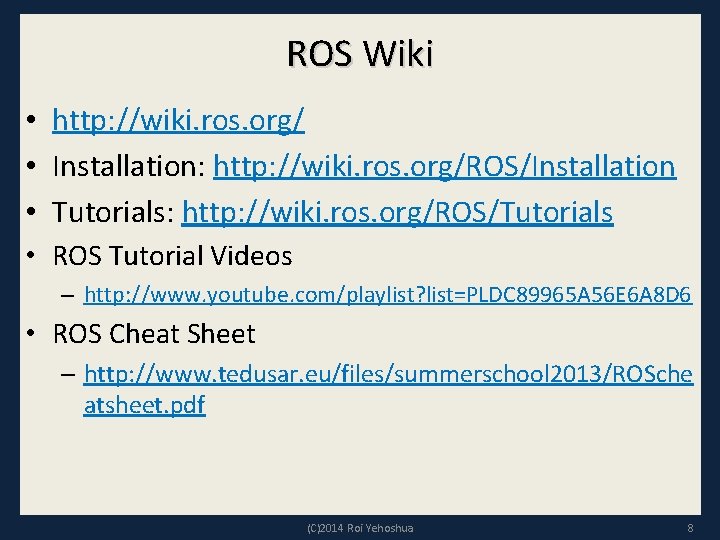Open the http://wiki.ros.org/ link
Image resolution: width=720 pixels, height=540 pixels.
(x=178, y=120)
